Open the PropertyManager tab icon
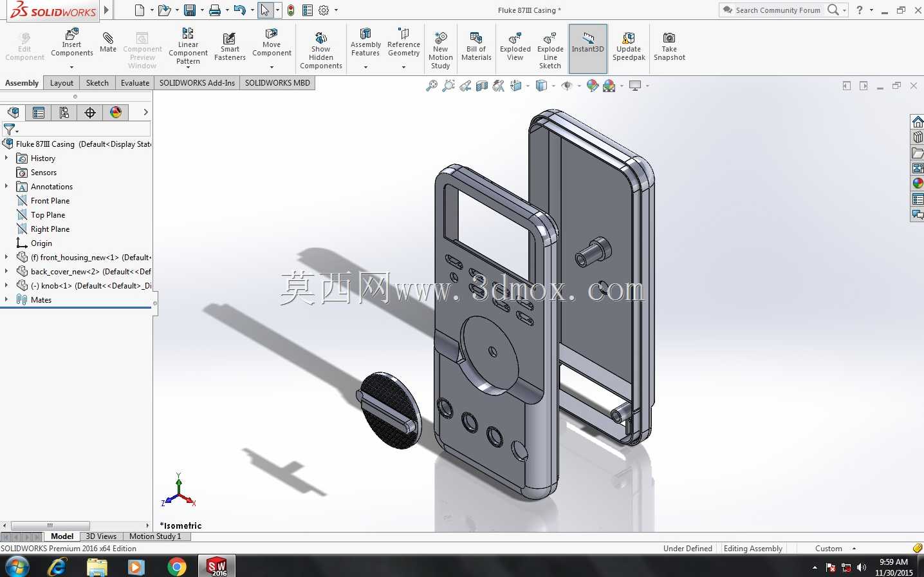Screen dimensions: 924x577 point(39,113)
